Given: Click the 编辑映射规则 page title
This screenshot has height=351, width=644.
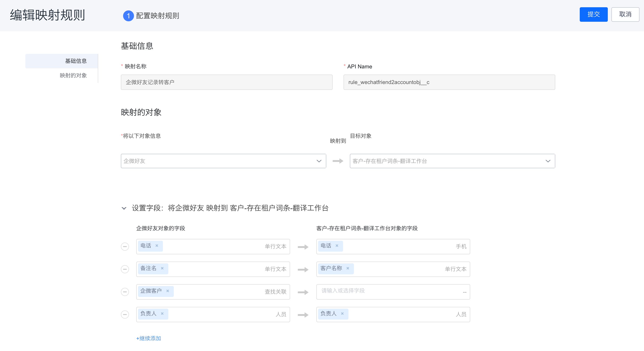Looking at the screenshot, I should click(x=48, y=15).
